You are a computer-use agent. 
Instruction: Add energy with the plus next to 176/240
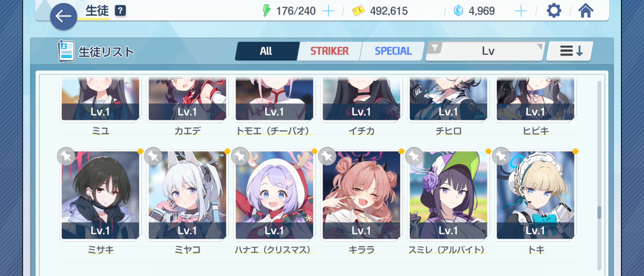pyautogui.click(x=328, y=11)
